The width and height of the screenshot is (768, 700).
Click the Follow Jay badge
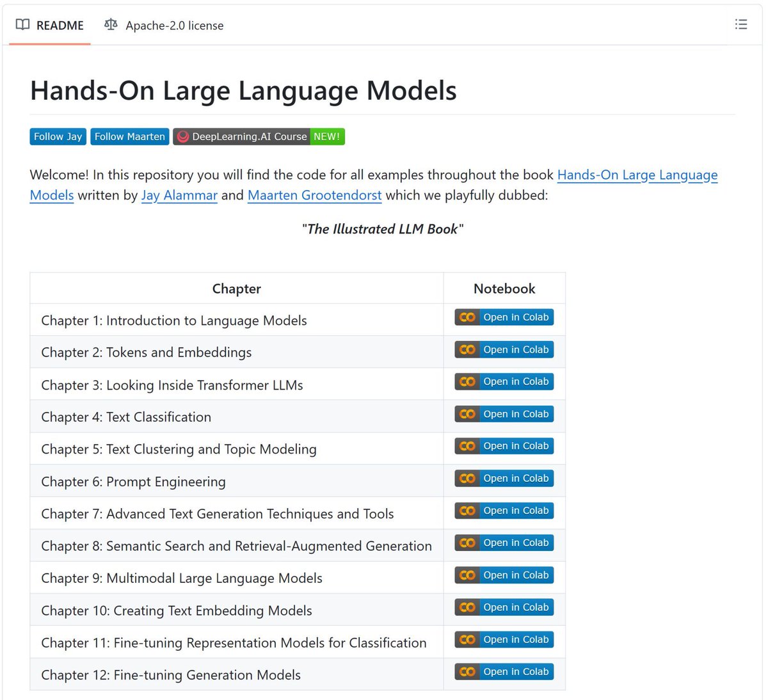tap(58, 136)
